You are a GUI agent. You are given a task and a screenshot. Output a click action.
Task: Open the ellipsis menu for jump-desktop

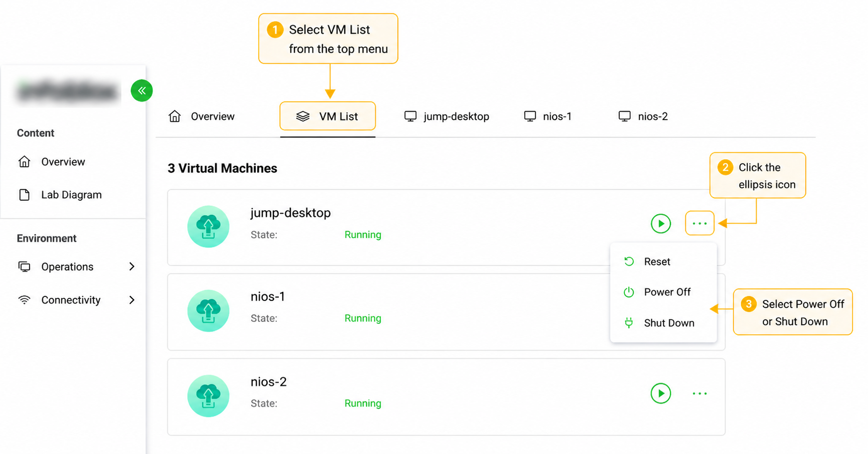click(x=699, y=223)
